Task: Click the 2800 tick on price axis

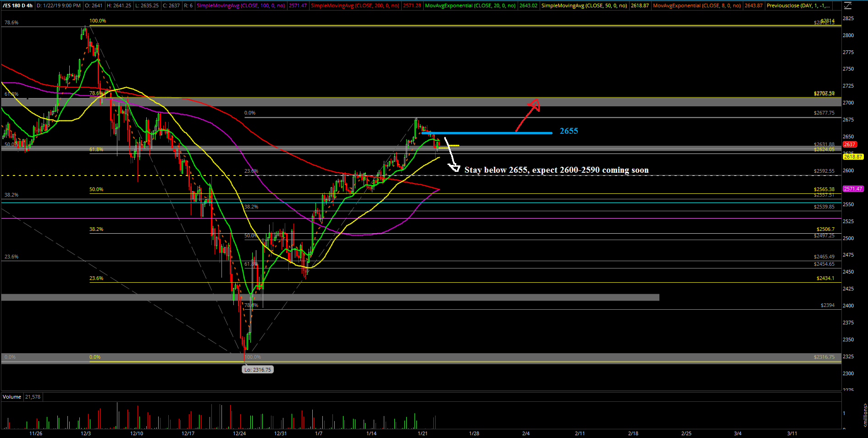Action: (848, 35)
